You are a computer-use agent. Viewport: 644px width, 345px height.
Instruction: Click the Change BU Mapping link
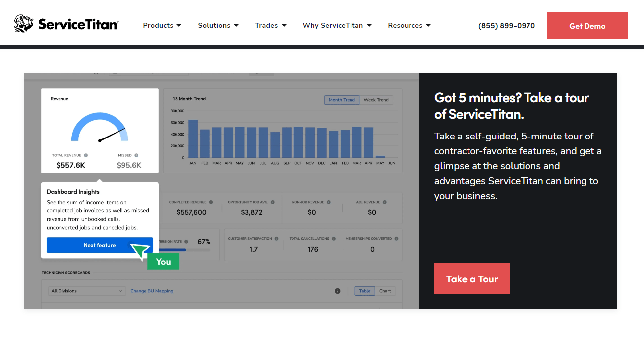pyautogui.click(x=152, y=291)
